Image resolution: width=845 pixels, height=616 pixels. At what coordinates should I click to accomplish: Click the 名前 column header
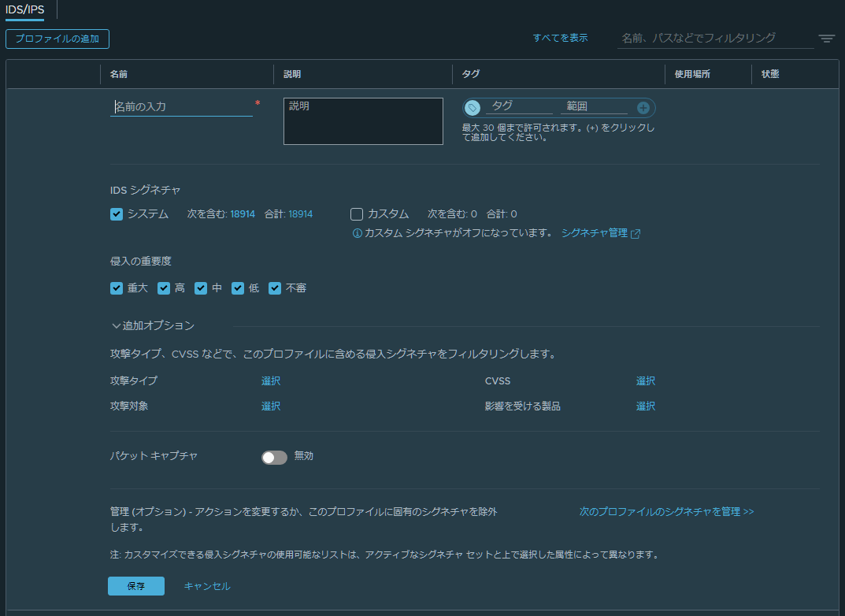click(119, 74)
